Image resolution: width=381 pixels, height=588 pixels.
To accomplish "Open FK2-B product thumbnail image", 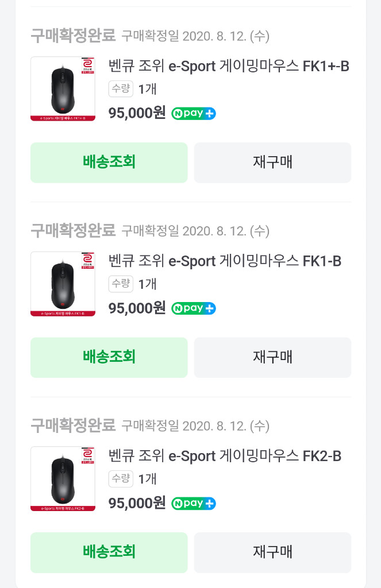I will 63,479.
